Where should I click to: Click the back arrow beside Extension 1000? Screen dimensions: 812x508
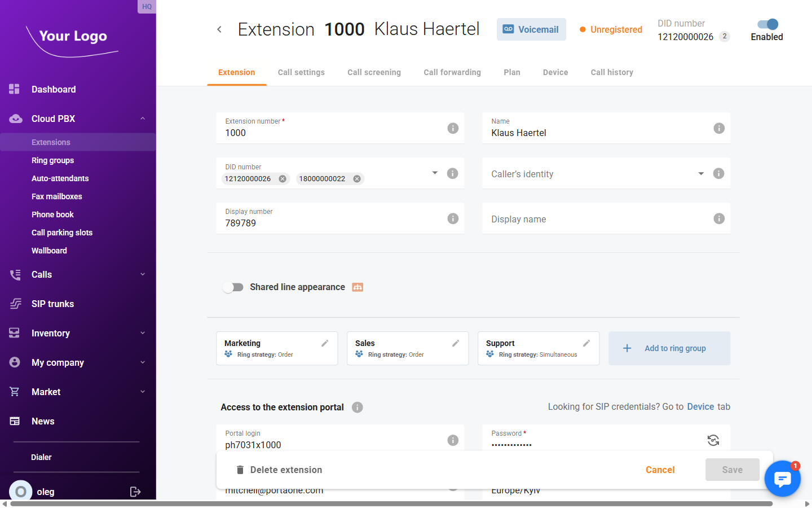point(219,29)
